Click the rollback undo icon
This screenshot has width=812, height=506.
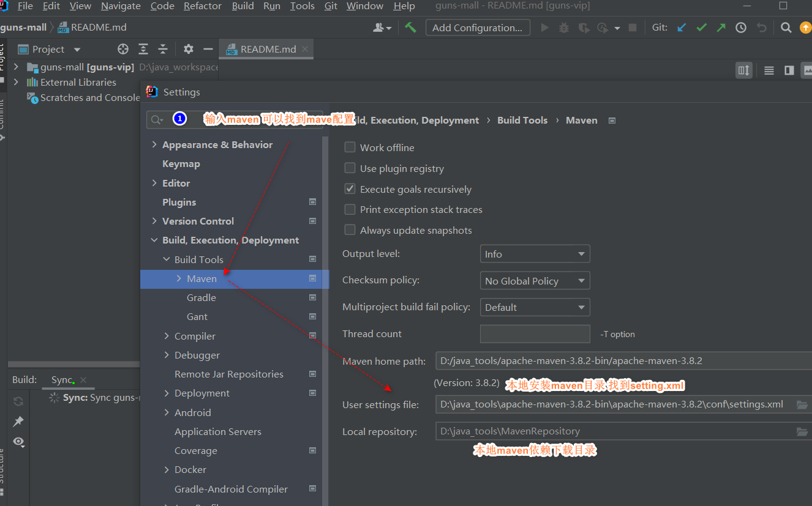(761, 28)
